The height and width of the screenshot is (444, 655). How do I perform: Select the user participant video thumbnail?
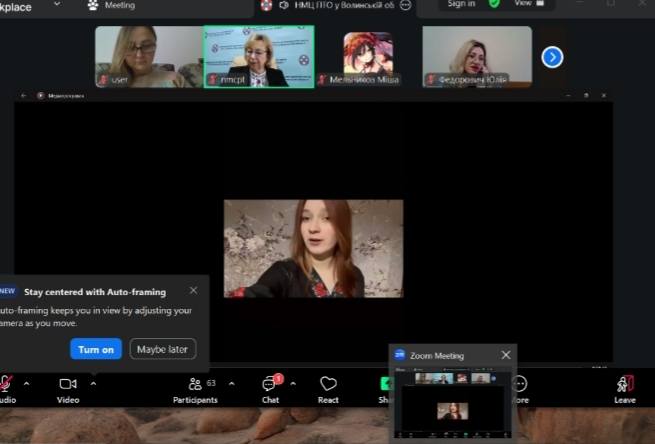coord(148,57)
